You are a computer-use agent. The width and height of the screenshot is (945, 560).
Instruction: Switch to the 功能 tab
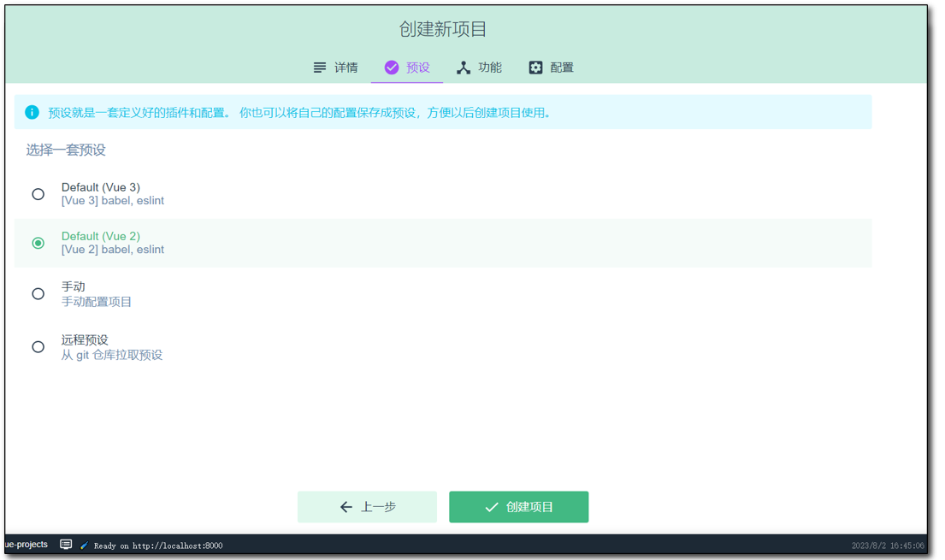480,68
